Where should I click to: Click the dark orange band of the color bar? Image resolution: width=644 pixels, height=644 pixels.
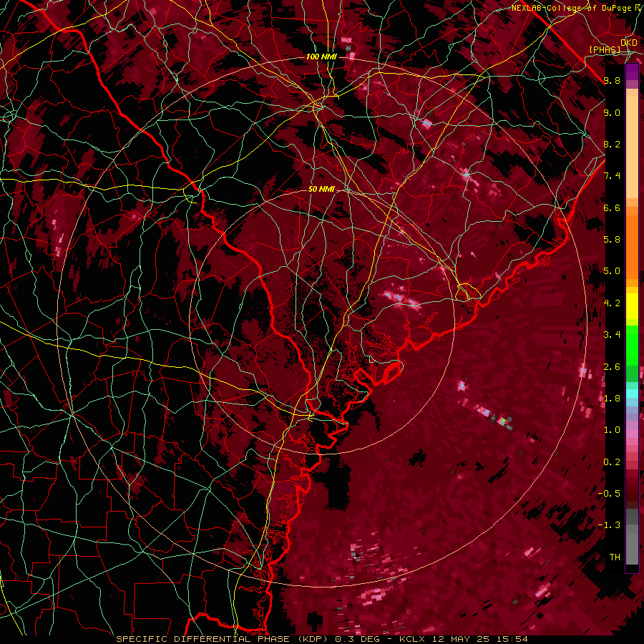click(x=632, y=246)
